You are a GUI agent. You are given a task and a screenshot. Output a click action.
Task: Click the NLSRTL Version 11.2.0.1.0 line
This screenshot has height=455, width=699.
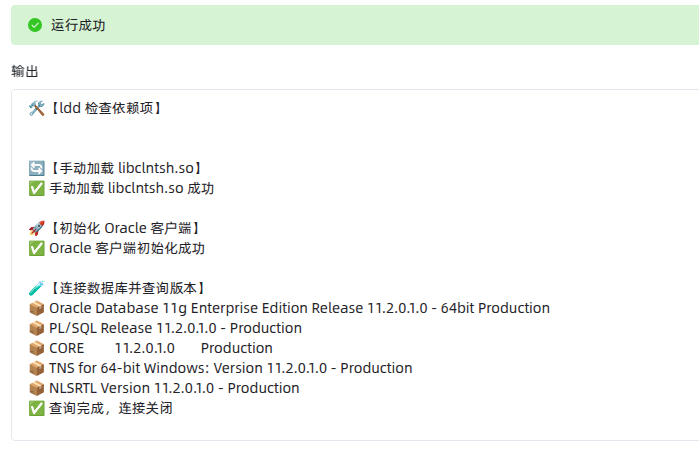174,389
